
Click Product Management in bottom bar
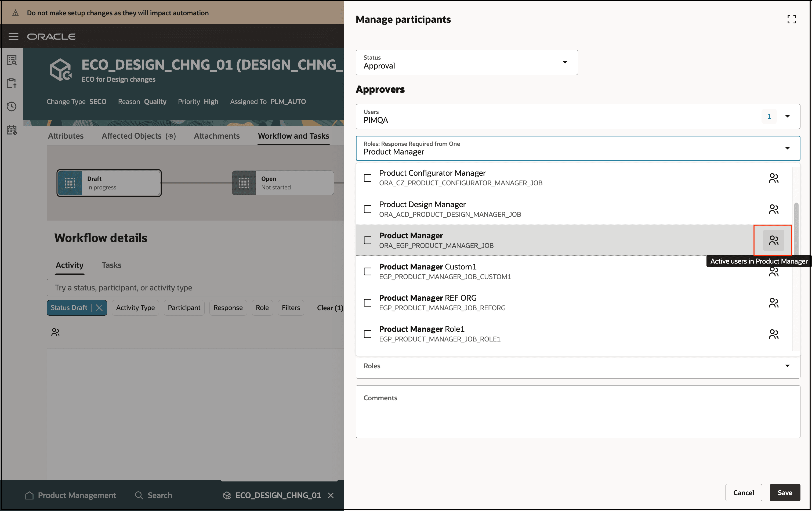[77, 495]
